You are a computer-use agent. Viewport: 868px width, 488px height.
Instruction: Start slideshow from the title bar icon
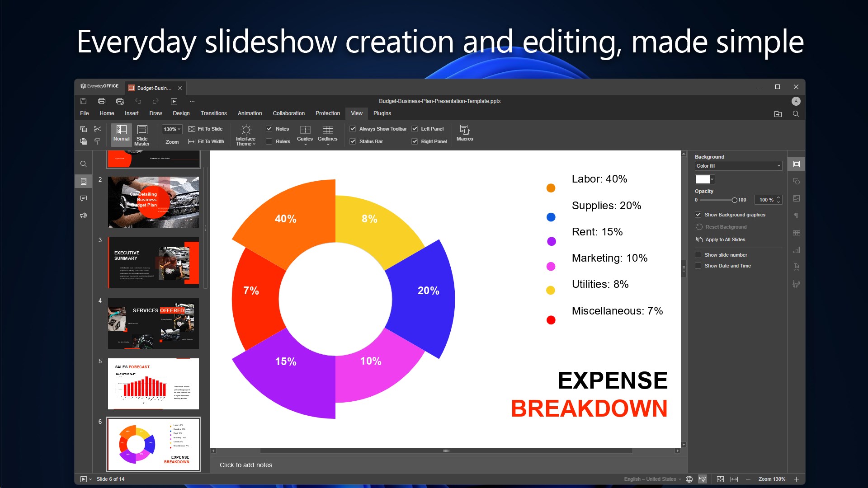[x=174, y=101]
